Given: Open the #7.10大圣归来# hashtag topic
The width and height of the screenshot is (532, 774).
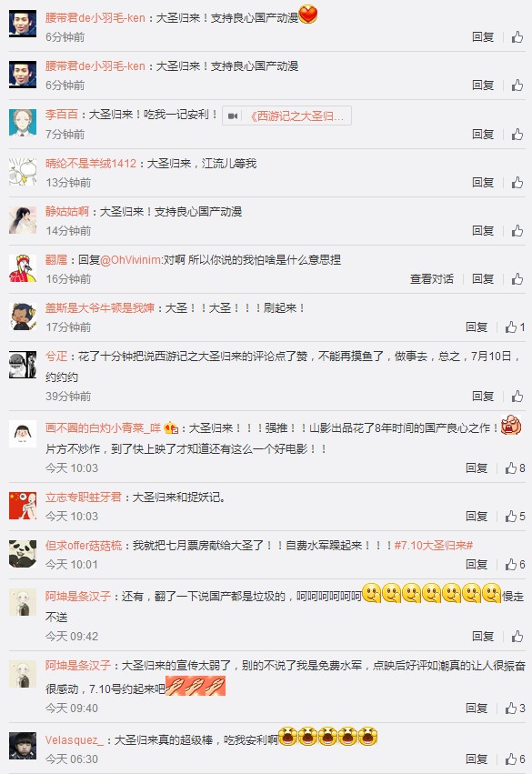Looking at the screenshot, I should tap(434, 546).
